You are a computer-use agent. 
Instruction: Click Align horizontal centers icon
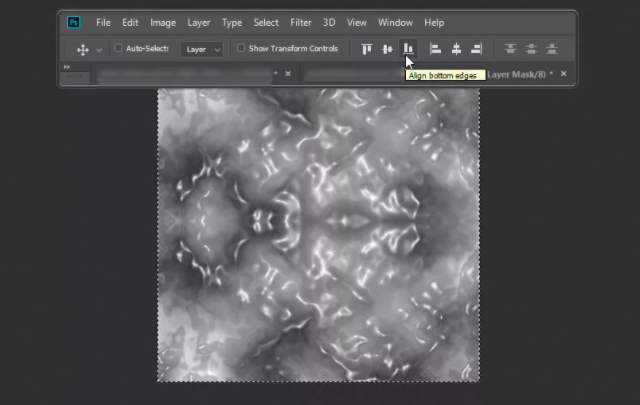(456, 49)
